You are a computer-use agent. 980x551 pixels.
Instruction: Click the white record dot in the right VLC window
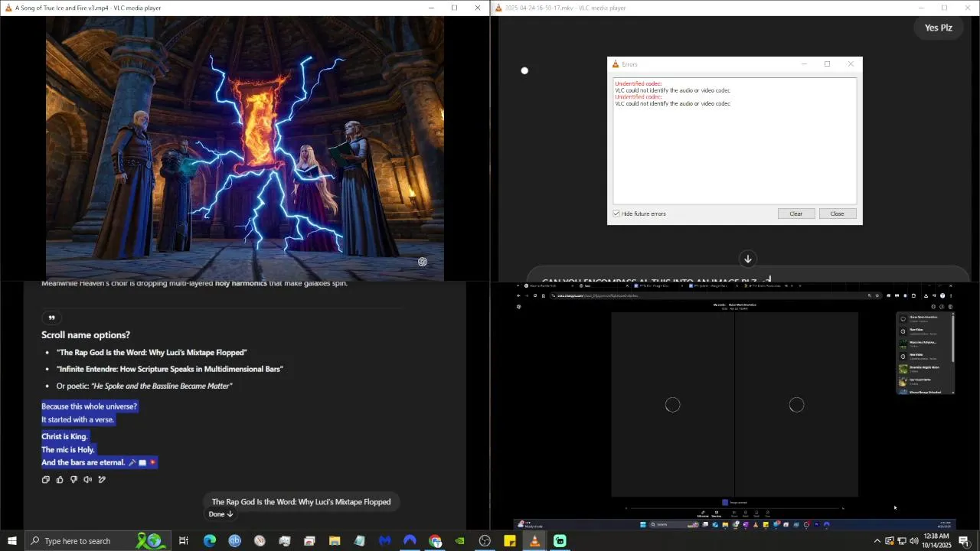[x=524, y=70]
